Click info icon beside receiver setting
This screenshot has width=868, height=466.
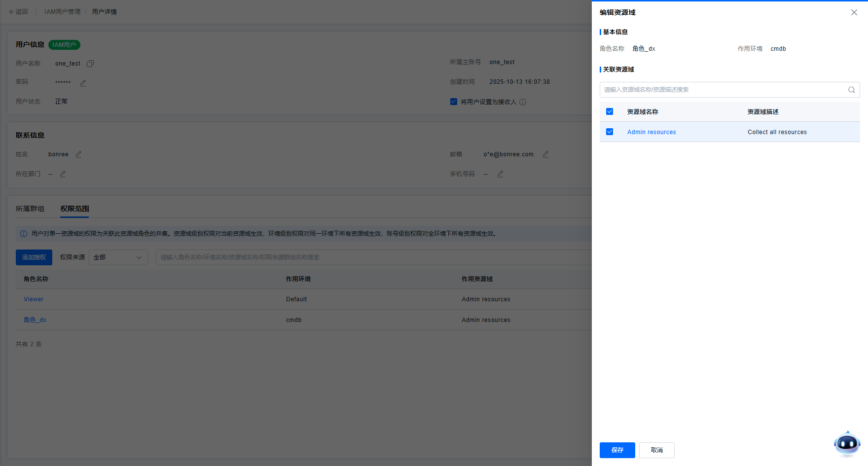coord(523,102)
